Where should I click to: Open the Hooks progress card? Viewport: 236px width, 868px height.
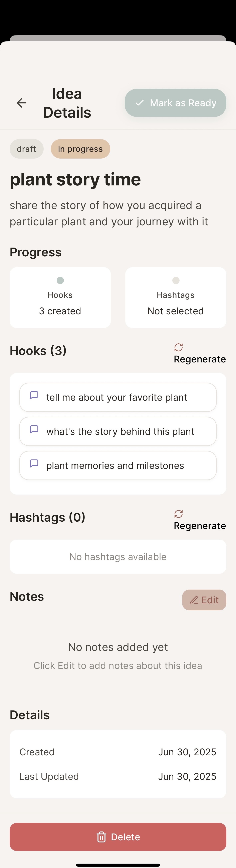click(x=60, y=297)
